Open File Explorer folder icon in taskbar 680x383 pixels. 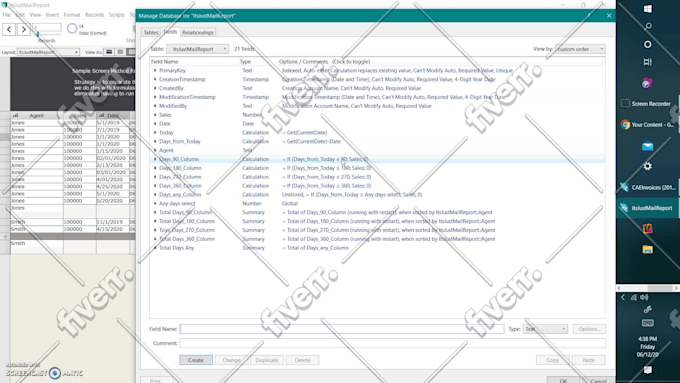point(647,249)
